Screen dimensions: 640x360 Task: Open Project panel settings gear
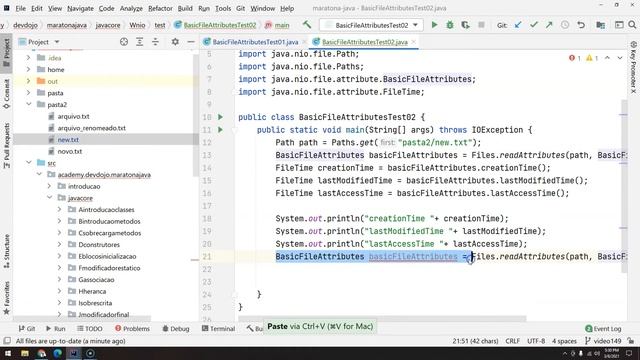pyautogui.click(x=175, y=42)
